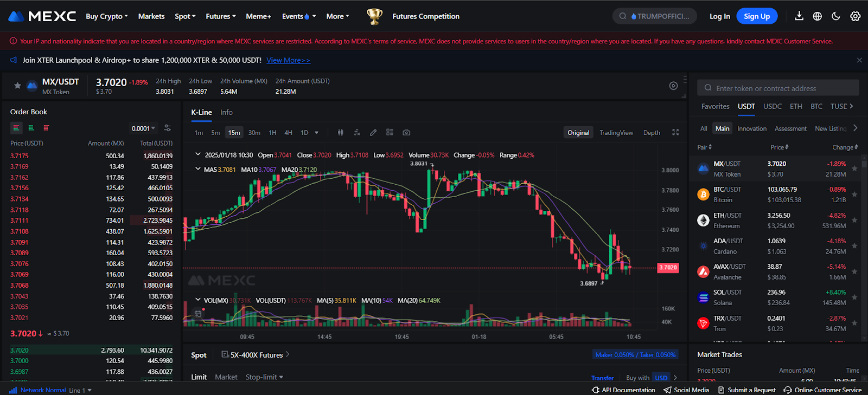Open Meme+ in top navigation
Image resolution: width=868 pixels, height=395 pixels.
point(258,16)
